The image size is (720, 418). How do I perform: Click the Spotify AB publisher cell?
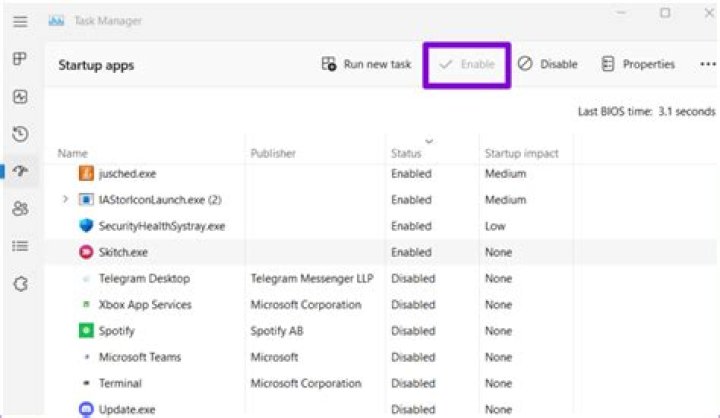(x=276, y=331)
